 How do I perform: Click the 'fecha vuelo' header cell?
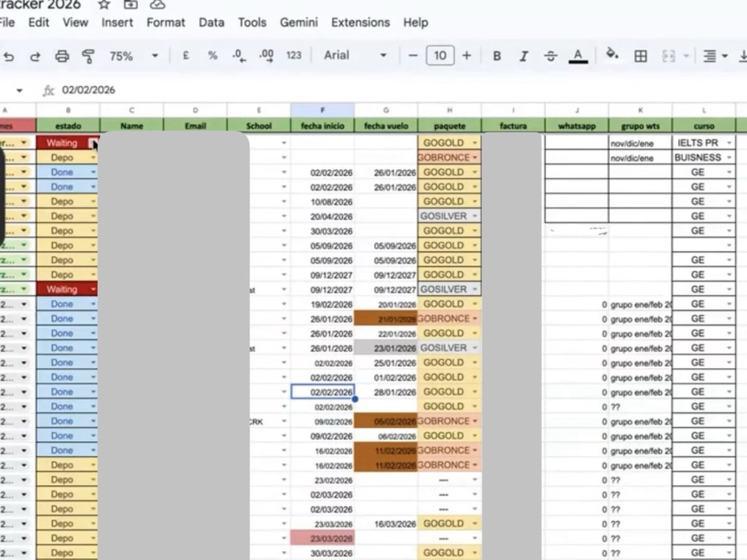pyautogui.click(x=386, y=125)
